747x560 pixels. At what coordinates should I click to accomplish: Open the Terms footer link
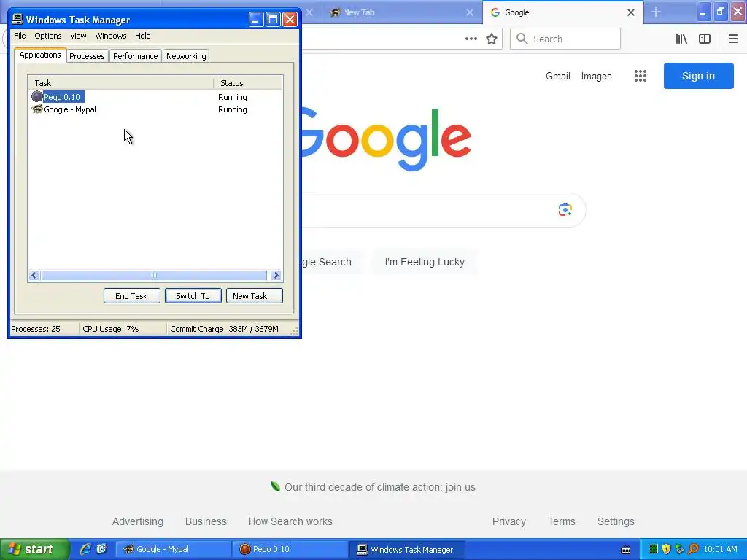tap(562, 521)
